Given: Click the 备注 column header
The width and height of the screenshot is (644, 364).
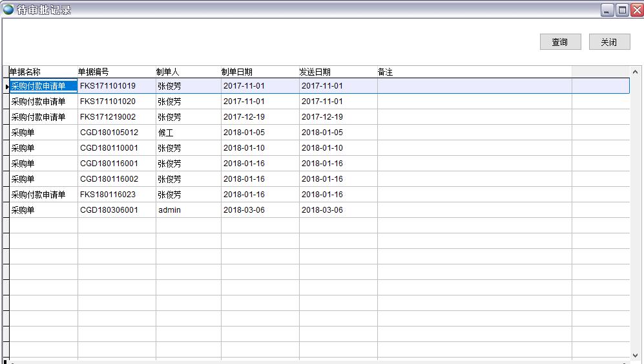Looking at the screenshot, I should tap(386, 72).
